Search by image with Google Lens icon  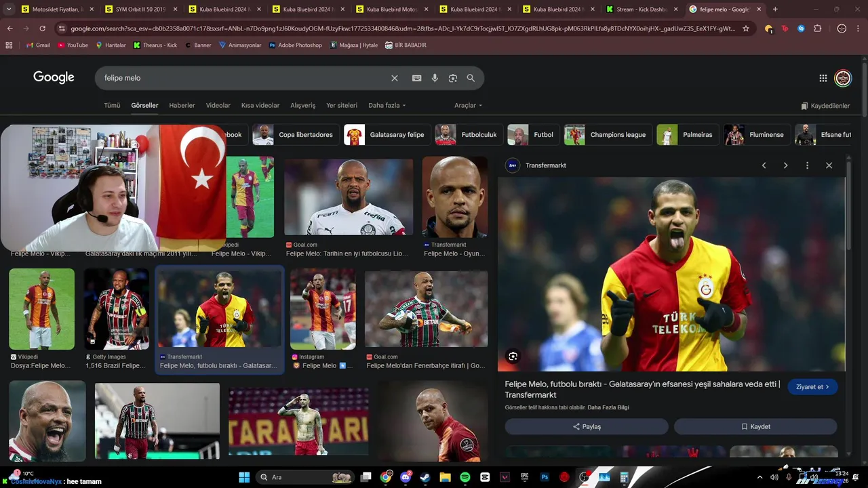(x=453, y=78)
